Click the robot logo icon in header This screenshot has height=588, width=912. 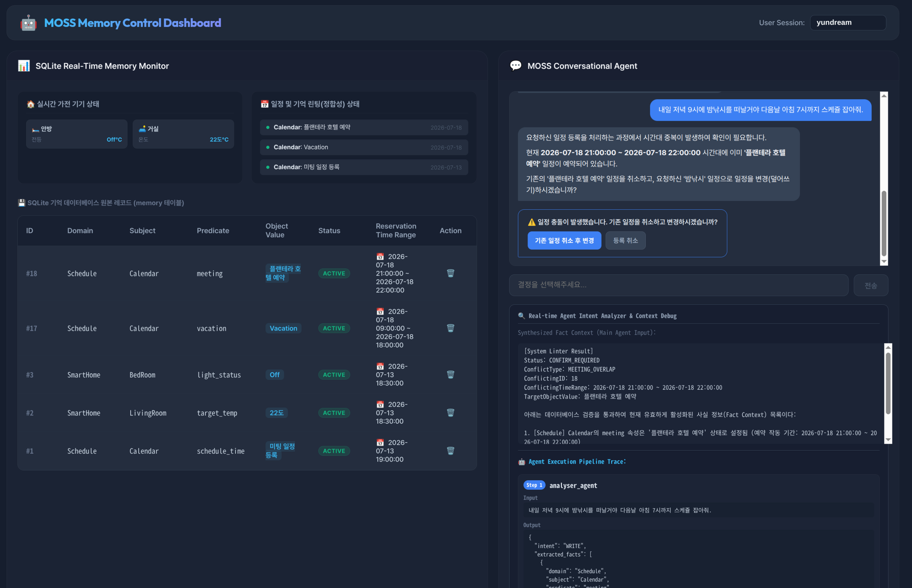click(28, 23)
